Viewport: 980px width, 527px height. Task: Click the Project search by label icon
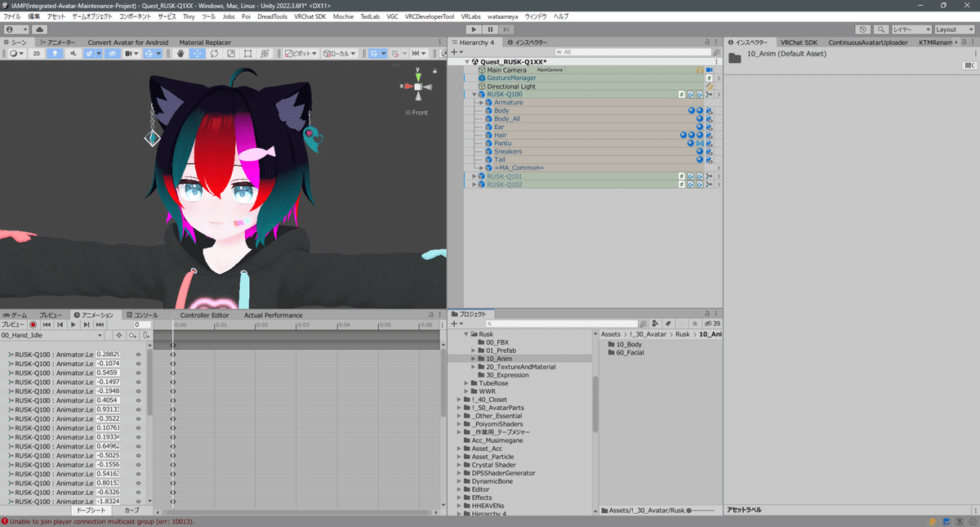[x=669, y=324]
